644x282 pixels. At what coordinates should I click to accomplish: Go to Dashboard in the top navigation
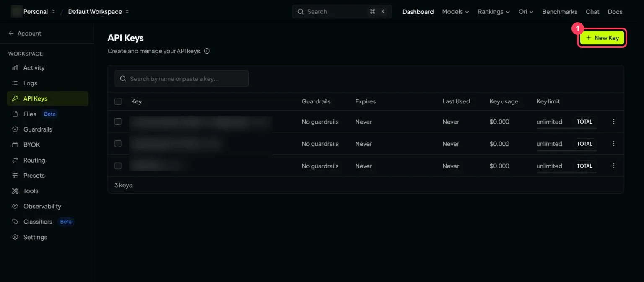click(418, 12)
